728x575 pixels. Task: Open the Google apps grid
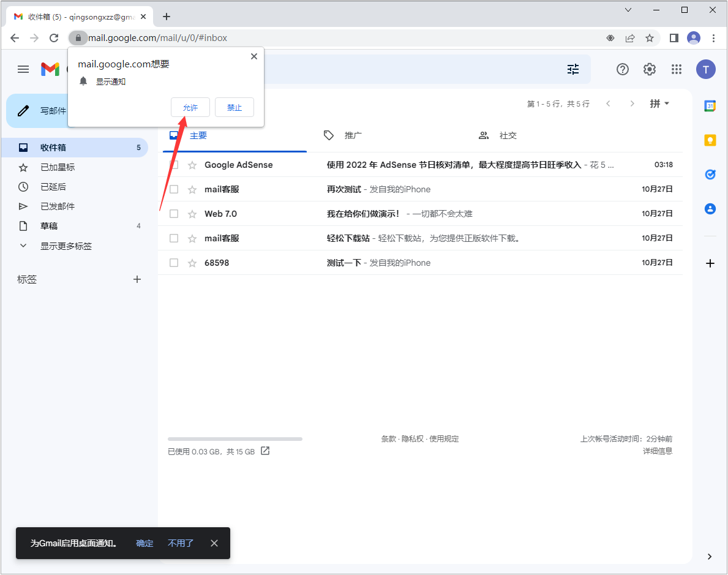[x=677, y=69]
